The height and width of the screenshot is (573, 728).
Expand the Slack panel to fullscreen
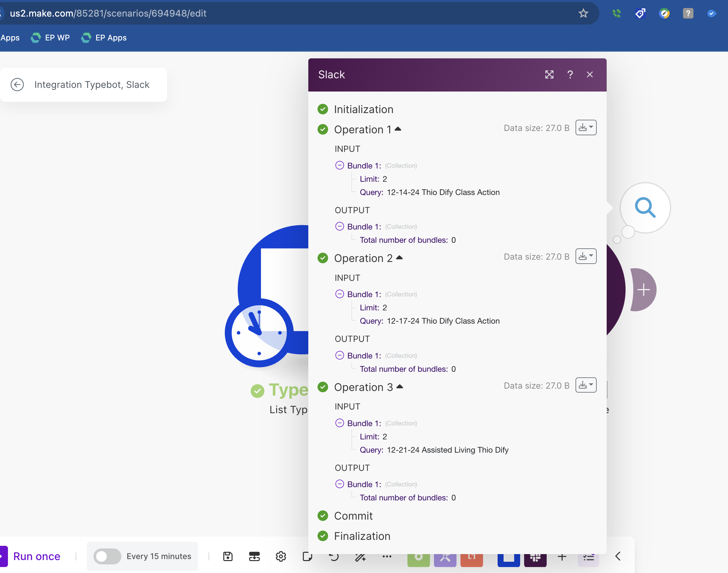click(x=549, y=75)
